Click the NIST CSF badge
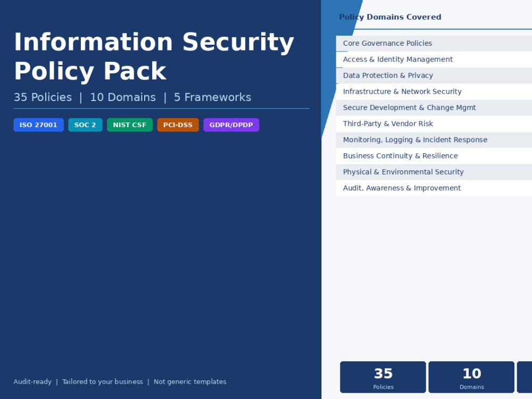The height and width of the screenshot is (399, 532). 130,125
